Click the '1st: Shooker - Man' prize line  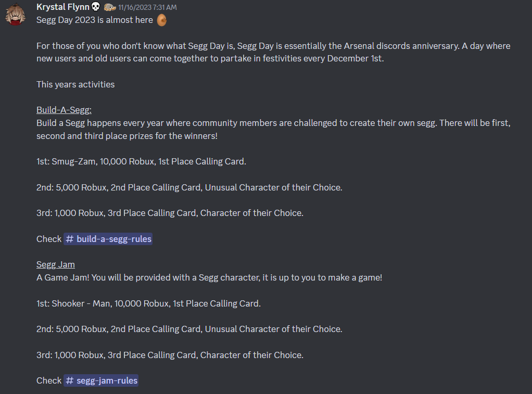click(x=148, y=303)
